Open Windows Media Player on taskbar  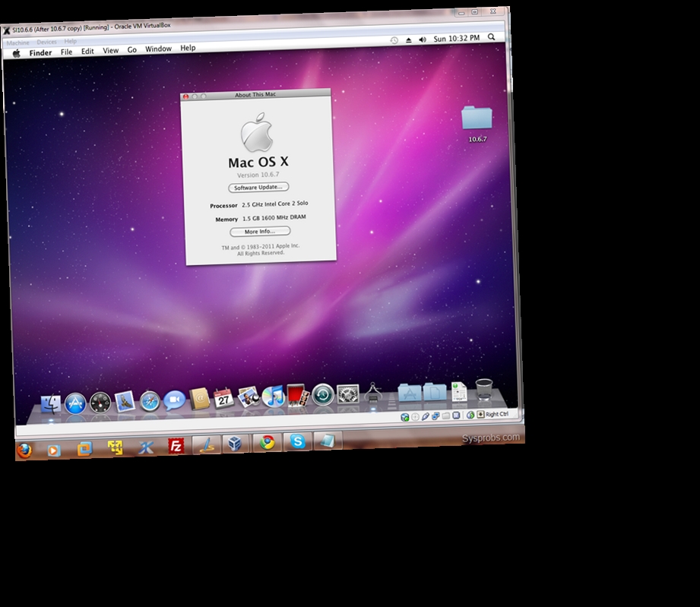[x=53, y=450]
